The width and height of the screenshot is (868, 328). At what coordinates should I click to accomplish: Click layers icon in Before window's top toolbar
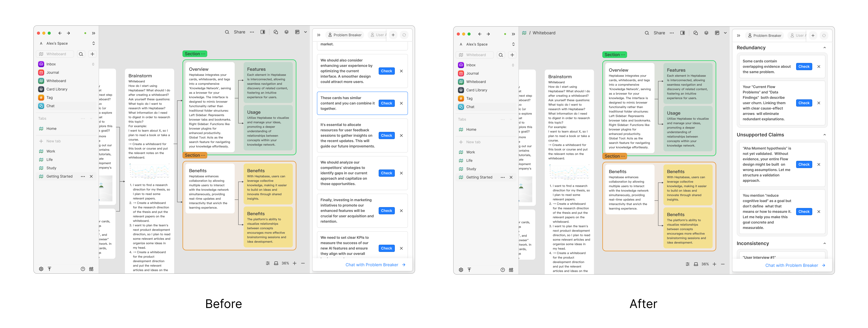click(286, 32)
